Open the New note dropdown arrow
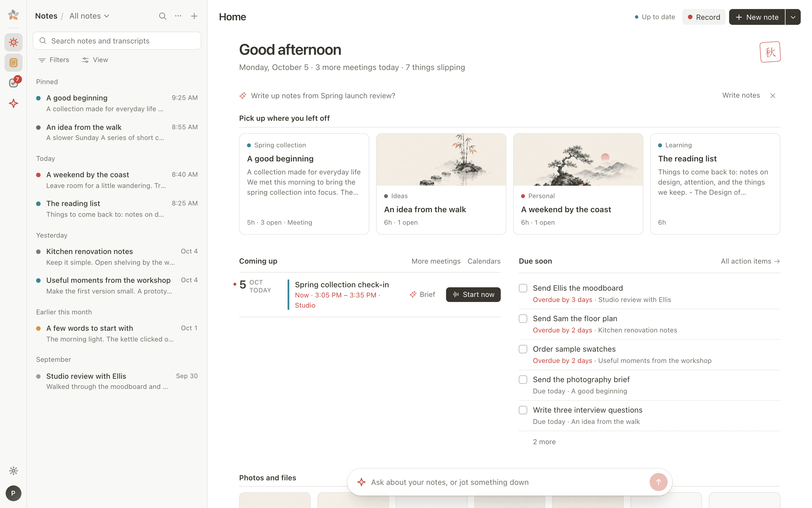The width and height of the screenshot is (812, 508). [793, 17]
